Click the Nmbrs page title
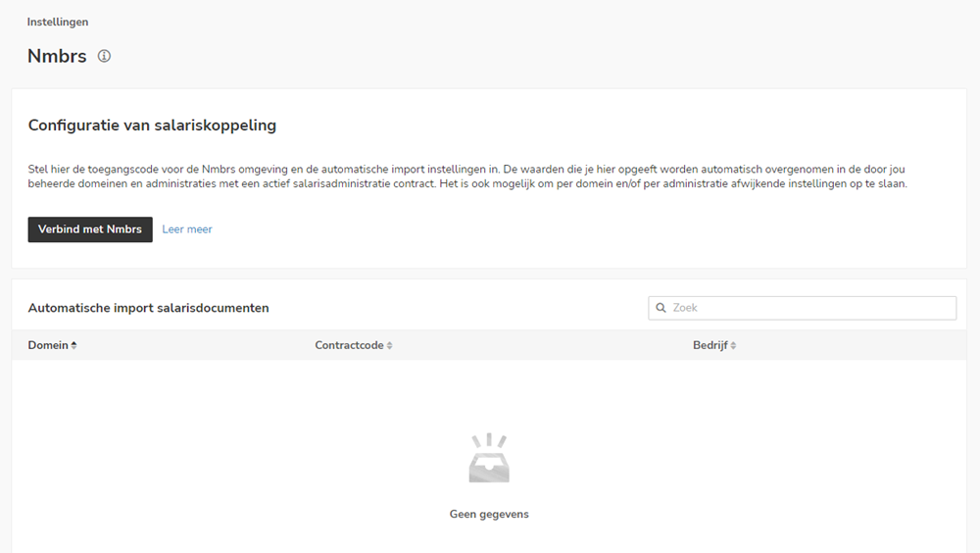The image size is (980, 553). click(57, 56)
